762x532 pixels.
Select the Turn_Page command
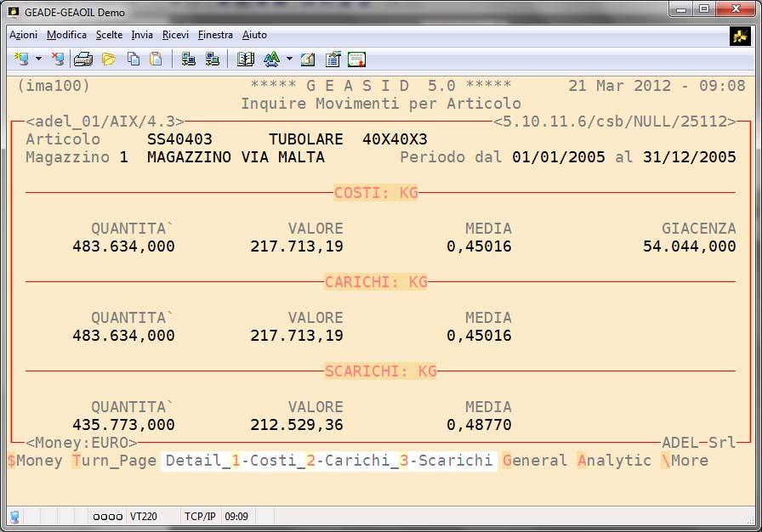[x=114, y=461]
